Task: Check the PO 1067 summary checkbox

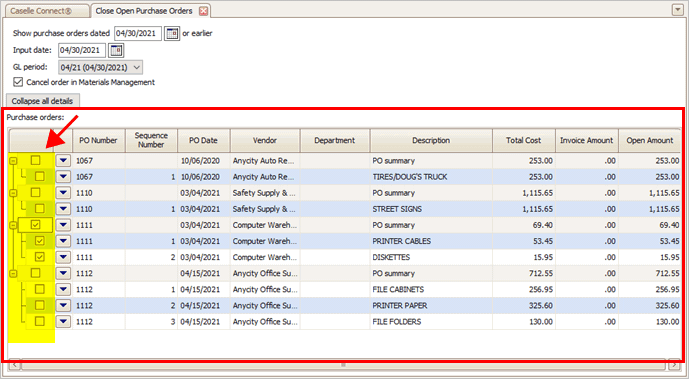Action: (36, 161)
